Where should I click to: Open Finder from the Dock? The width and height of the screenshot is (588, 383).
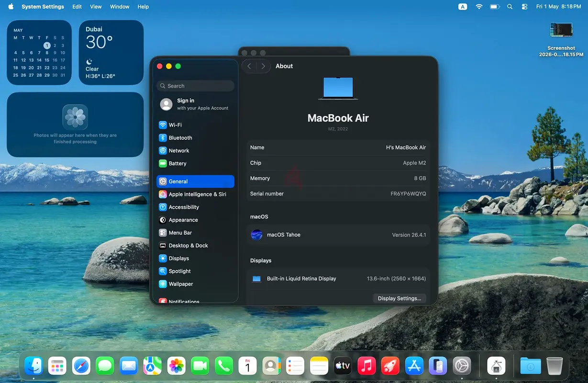[x=33, y=366]
